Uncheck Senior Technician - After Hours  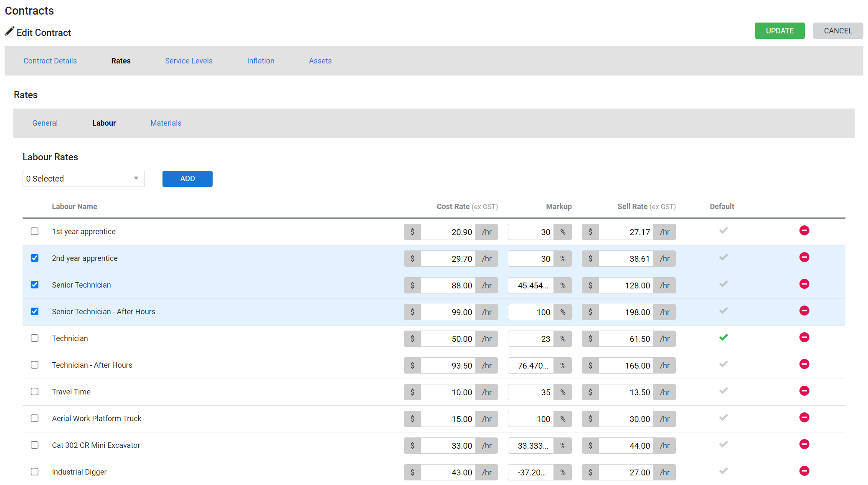click(x=35, y=311)
